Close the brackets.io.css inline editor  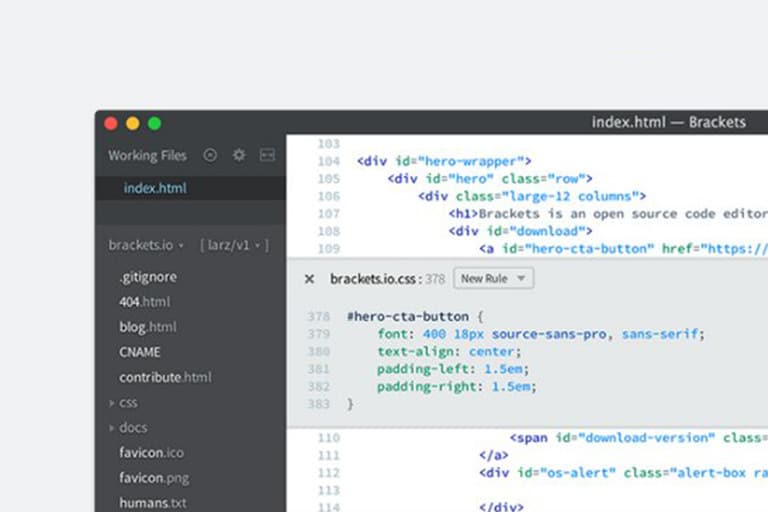(x=309, y=279)
